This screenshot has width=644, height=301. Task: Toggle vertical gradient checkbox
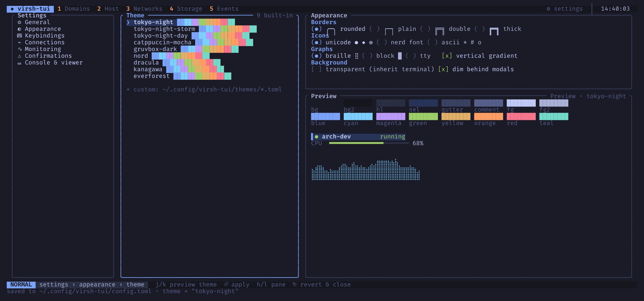pos(447,56)
